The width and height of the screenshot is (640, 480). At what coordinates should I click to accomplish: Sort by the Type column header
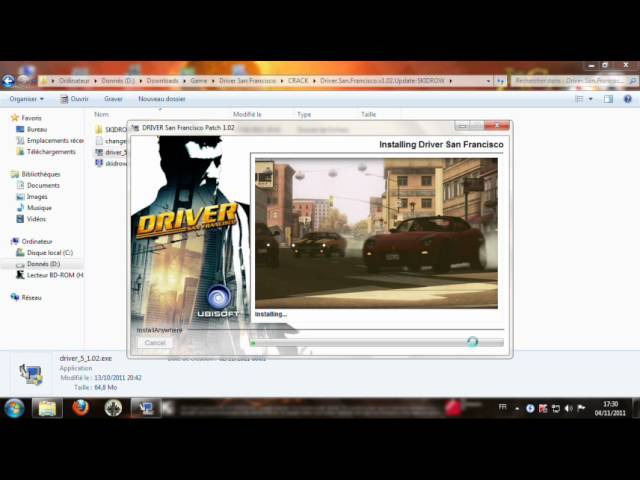point(304,114)
